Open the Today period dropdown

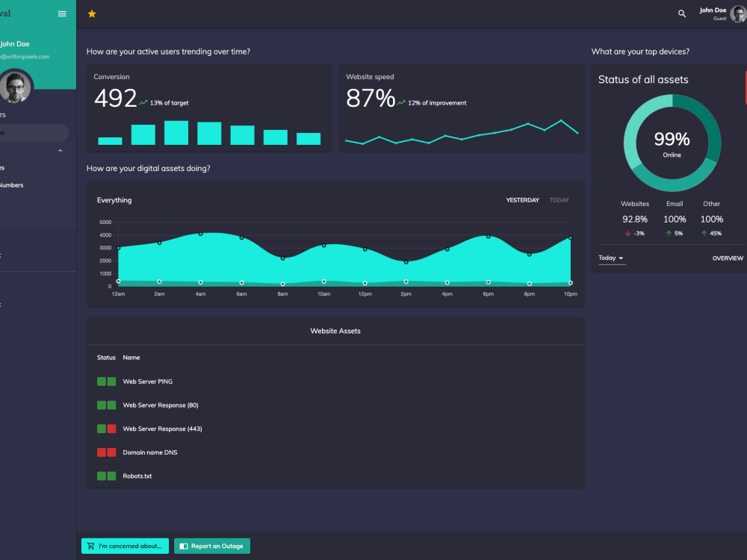click(x=611, y=258)
